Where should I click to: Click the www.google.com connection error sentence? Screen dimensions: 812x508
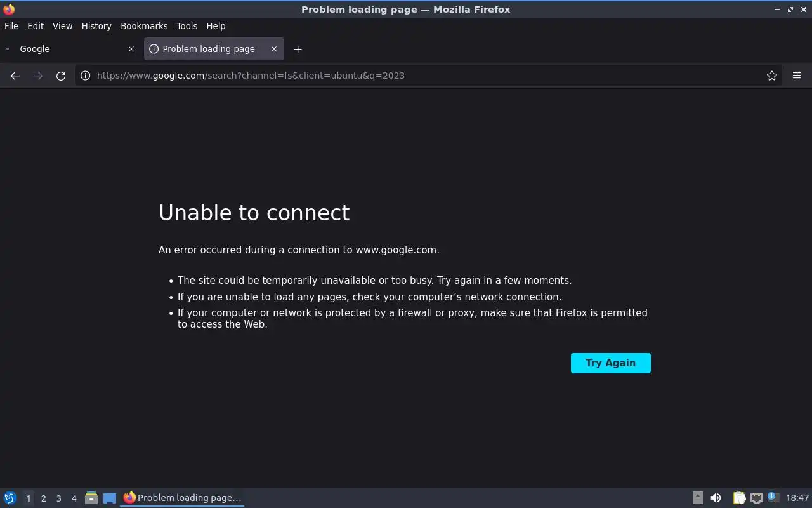(299, 250)
